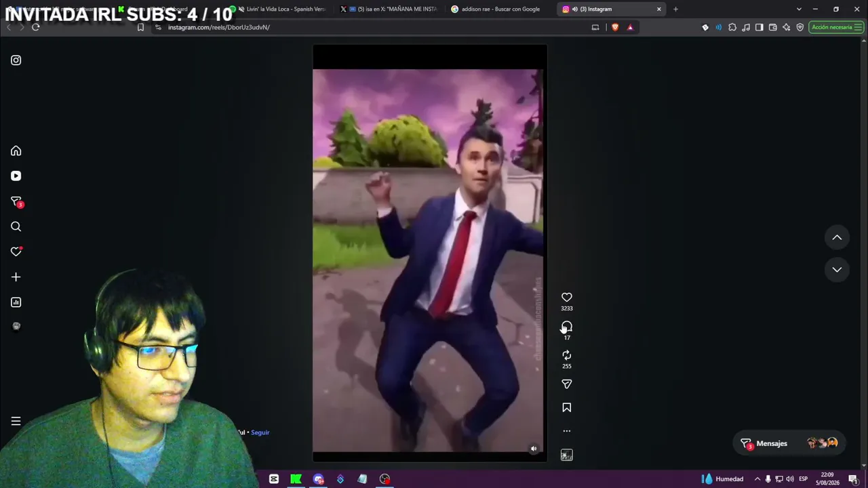
Task: Show hidden system tray icons
Action: tap(757, 479)
